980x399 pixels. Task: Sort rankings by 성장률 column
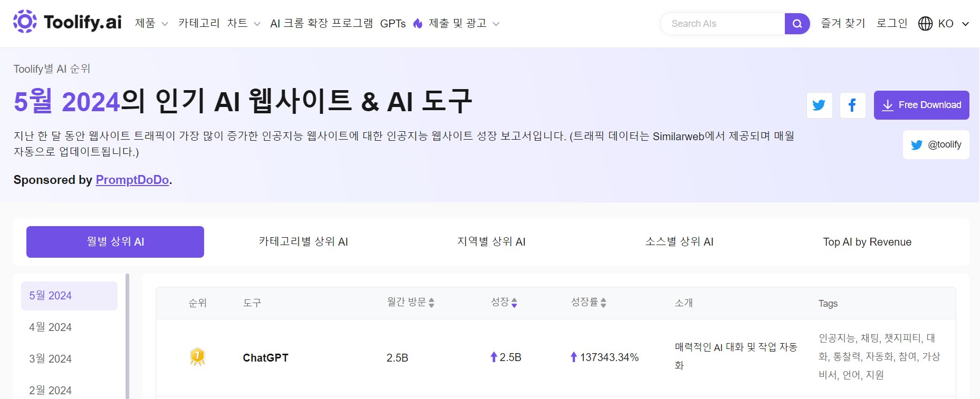[x=604, y=303]
